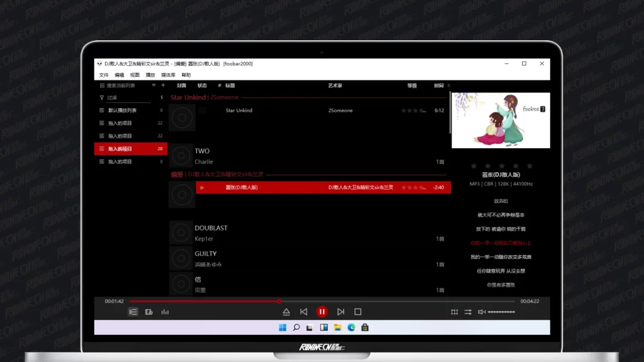This screenshot has width=644, height=362.
Task: Click the eject/open file icon
Action: pyautogui.click(x=286, y=312)
